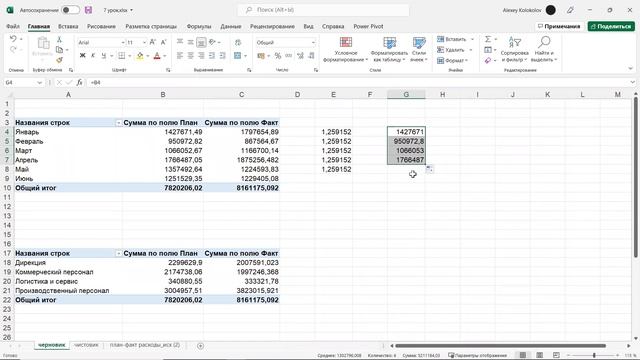
Task: Open the filter dropdown on upper Названия строк header
Action: pos(118,122)
